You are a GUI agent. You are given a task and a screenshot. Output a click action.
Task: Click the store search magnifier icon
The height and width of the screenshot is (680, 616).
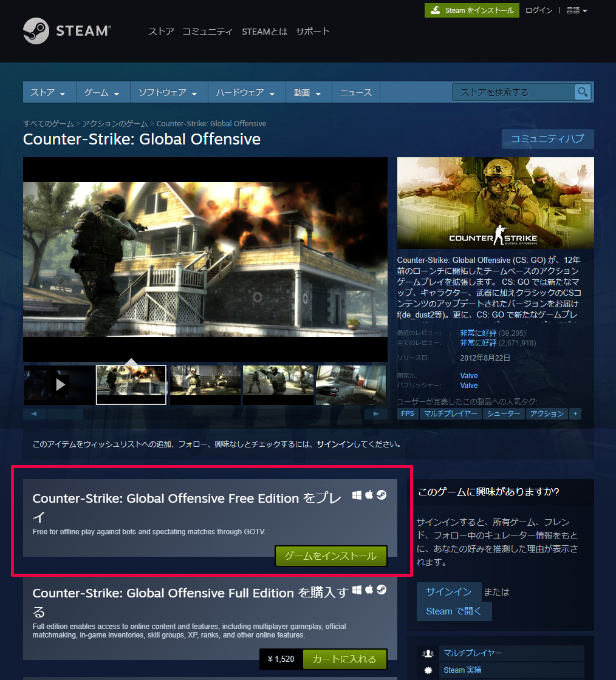[583, 92]
